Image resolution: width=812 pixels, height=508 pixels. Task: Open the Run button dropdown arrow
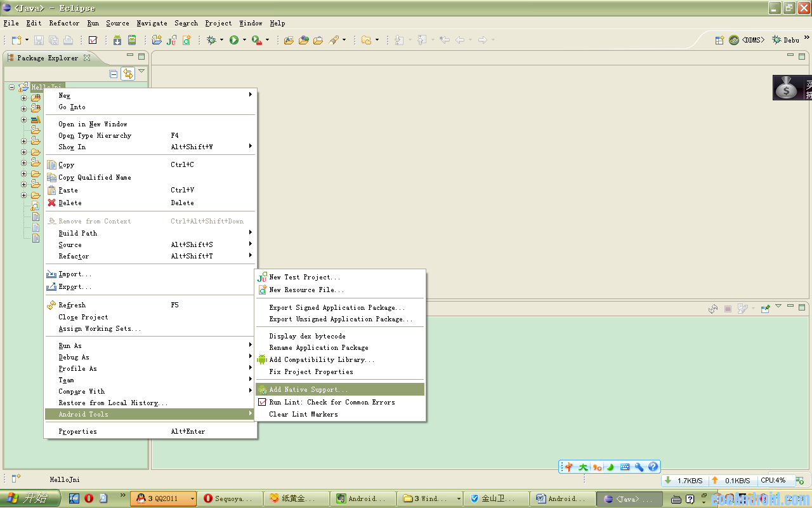click(x=244, y=40)
